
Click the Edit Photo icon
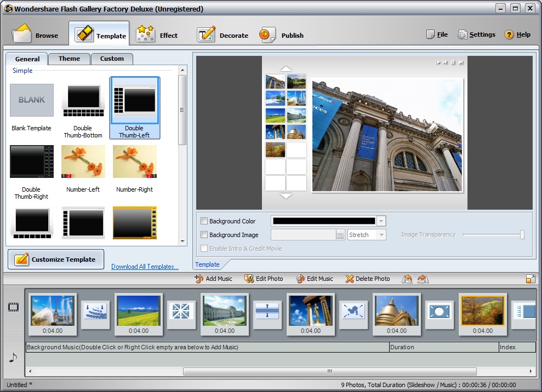pyautogui.click(x=249, y=279)
